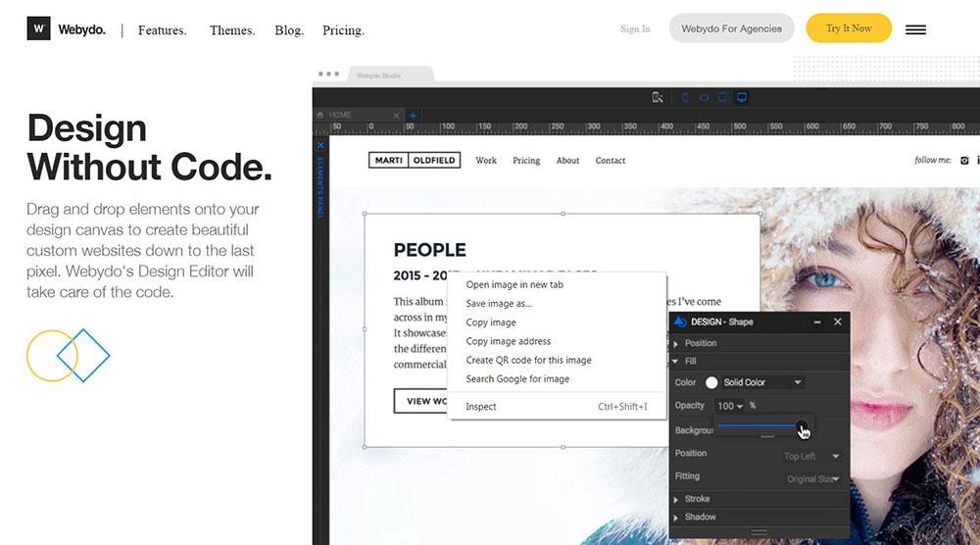This screenshot has height=545, width=980.
Task: Click the Webydo brand name text
Action: [x=82, y=29]
